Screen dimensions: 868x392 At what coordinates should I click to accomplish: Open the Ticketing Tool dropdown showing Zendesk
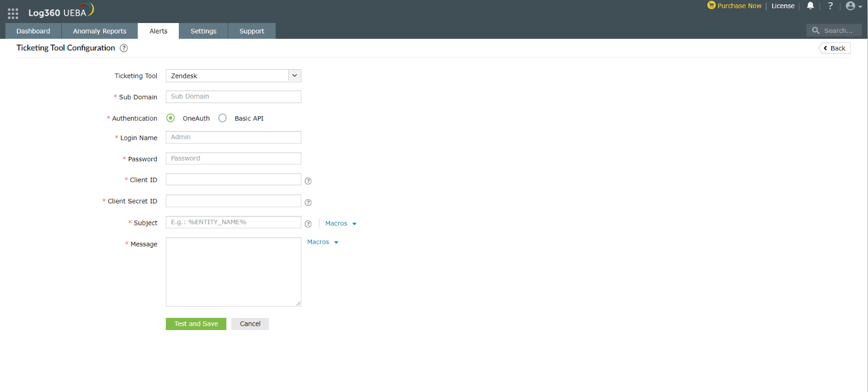[233, 76]
